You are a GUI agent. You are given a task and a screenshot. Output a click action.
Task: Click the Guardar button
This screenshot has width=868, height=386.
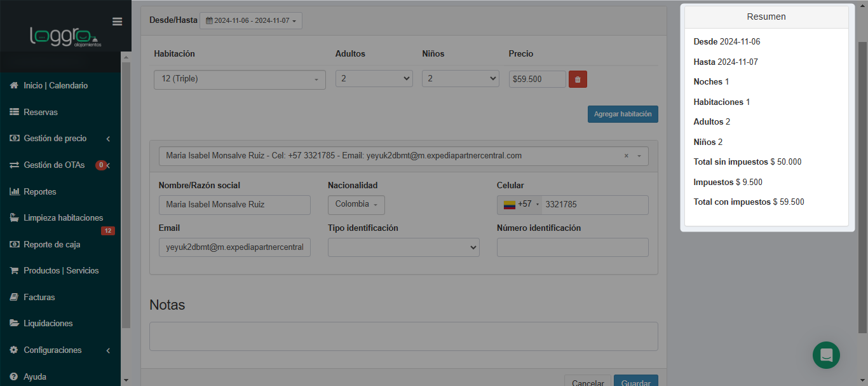coord(635,382)
